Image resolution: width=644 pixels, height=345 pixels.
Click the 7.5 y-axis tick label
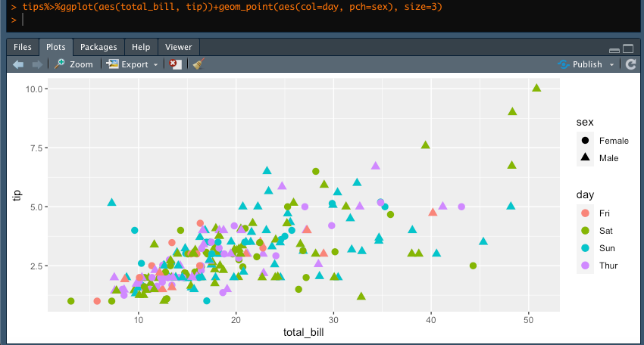coord(36,148)
